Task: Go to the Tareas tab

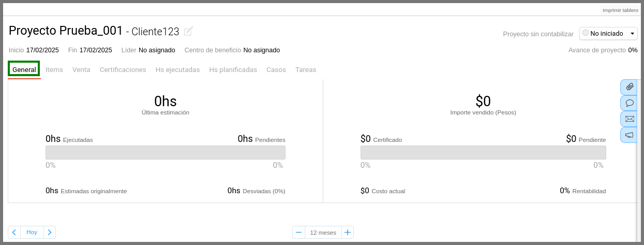Action: tap(306, 69)
